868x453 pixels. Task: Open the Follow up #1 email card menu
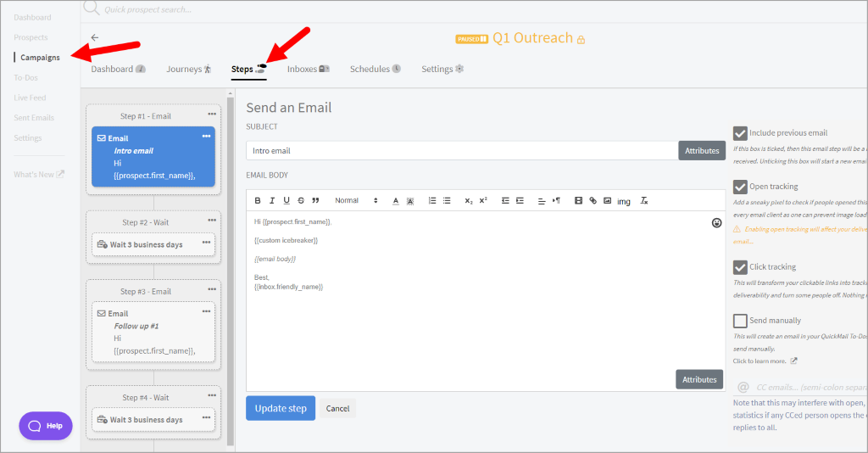[x=207, y=312]
